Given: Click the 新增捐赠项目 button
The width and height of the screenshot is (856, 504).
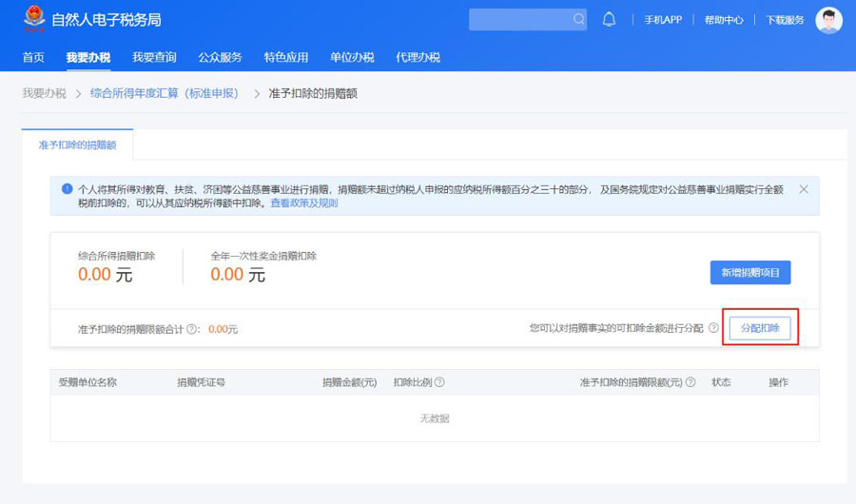Looking at the screenshot, I should click(749, 273).
